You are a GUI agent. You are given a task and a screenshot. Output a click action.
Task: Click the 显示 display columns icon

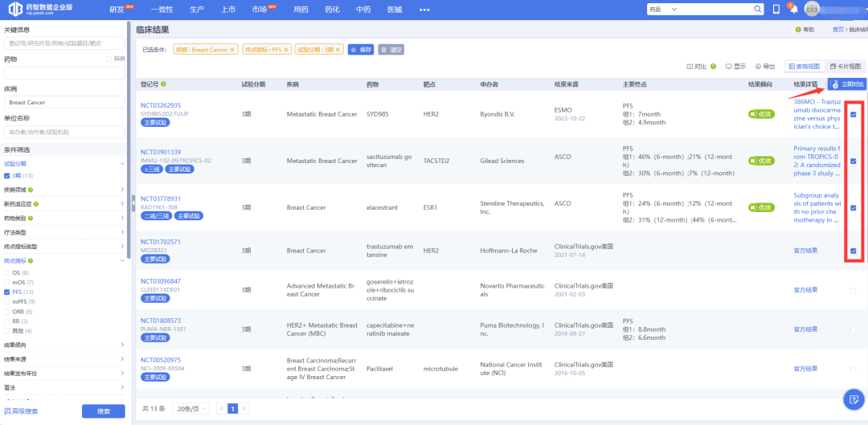[735, 67]
